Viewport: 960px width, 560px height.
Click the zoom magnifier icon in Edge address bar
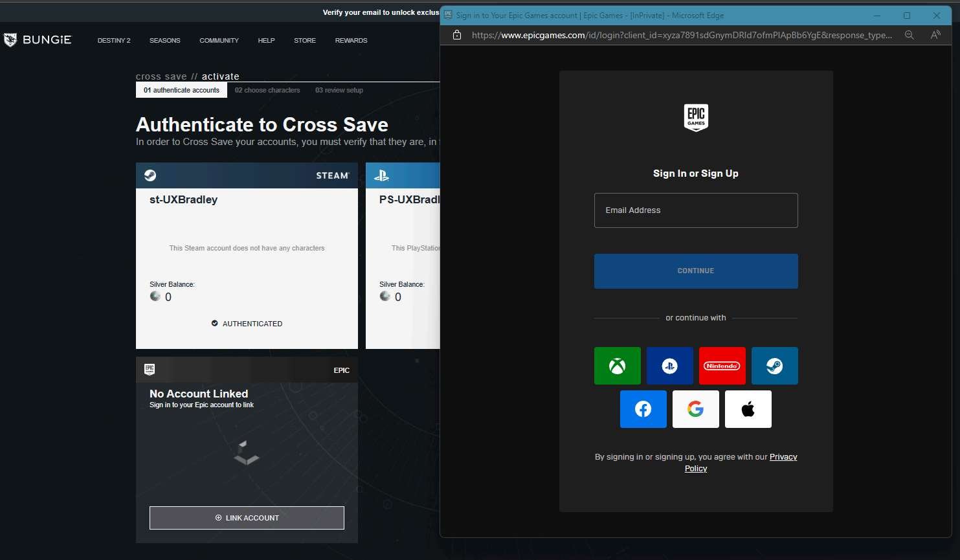(x=910, y=35)
